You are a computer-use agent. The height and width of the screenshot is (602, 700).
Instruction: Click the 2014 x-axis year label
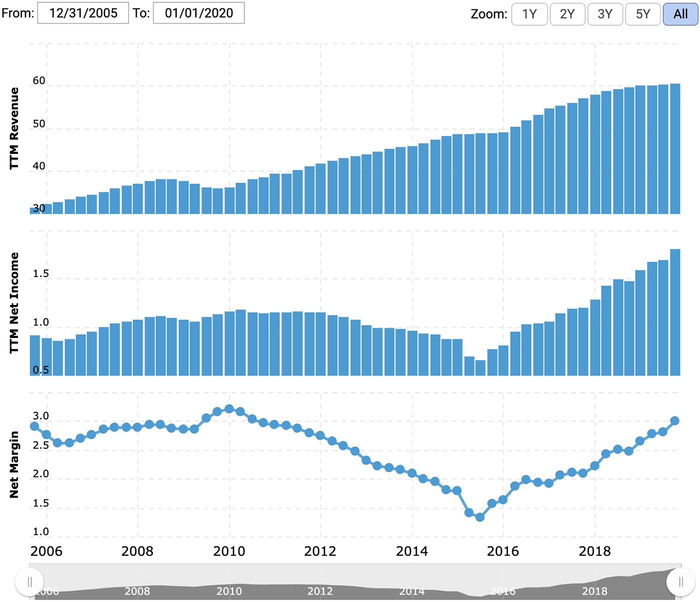pyautogui.click(x=412, y=551)
